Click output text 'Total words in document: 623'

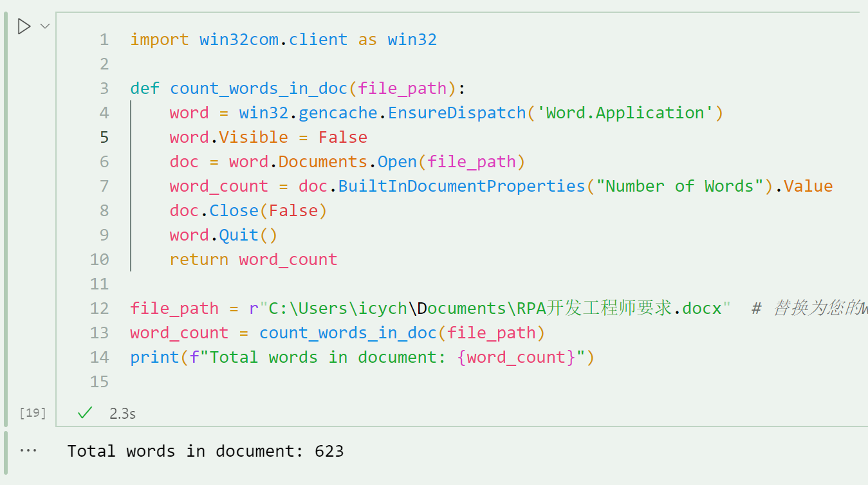(x=205, y=451)
